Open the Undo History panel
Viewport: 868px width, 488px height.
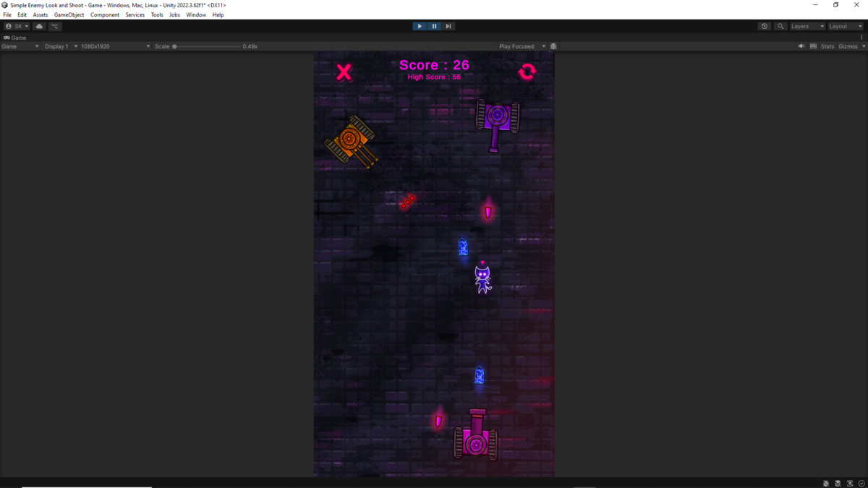coord(765,26)
